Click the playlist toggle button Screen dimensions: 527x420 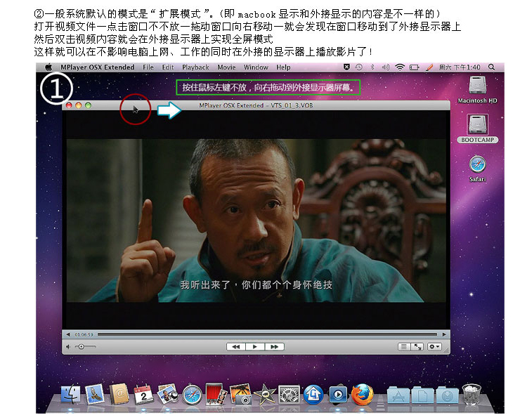[403, 347]
